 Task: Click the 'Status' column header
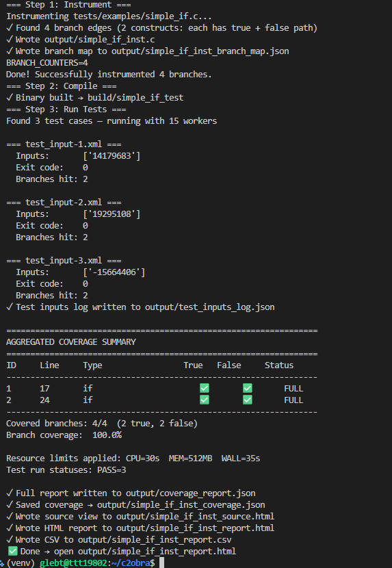(x=279, y=365)
